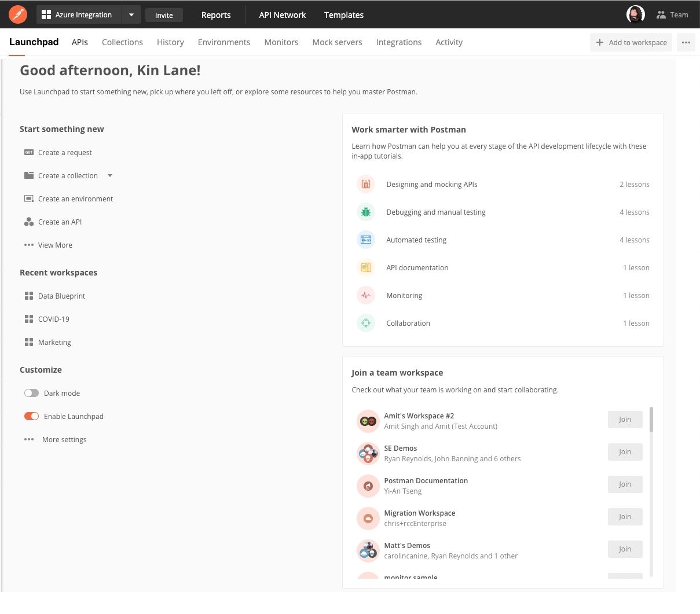This screenshot has width=700, height=614.
Task: Click the Automated testing icon
Action: 366,240
